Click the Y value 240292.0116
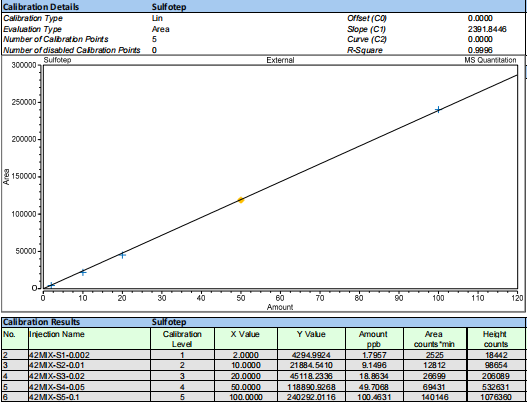The height and width of the screenshot is (403, 528). (x=311, y=398)
